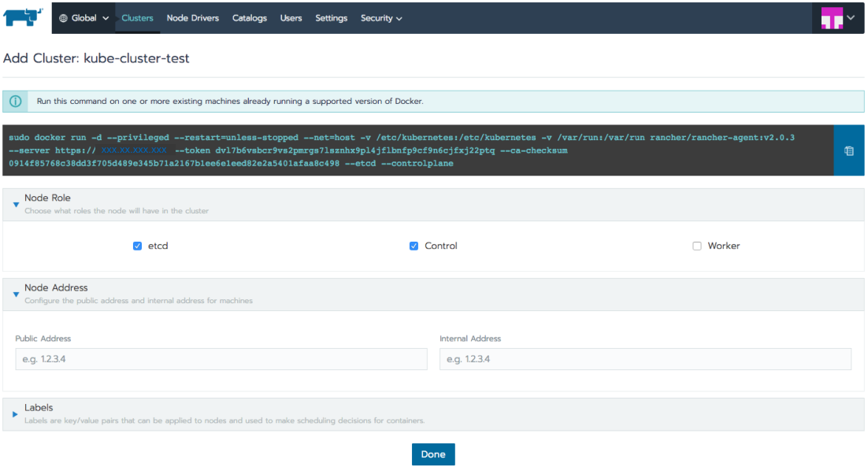Switch to the Users tab
Screen dimensions: 868x467
click(x=291, y=18)
